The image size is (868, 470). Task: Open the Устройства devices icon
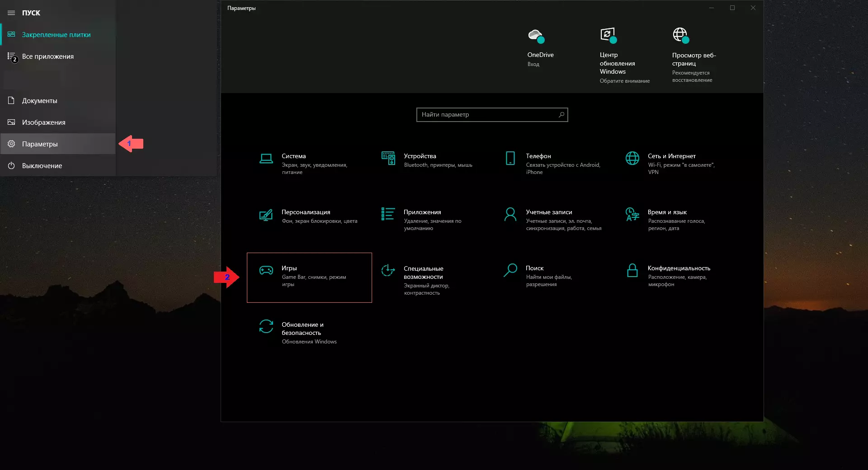click(x=388, y=158)
